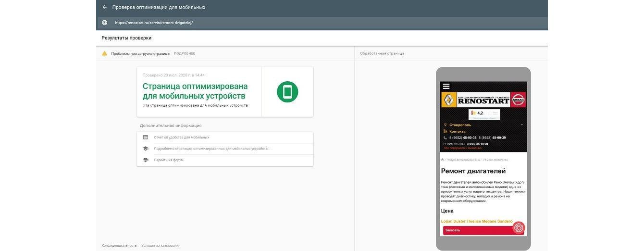
Task: Select the round red callback widget icon
Action: 519,227
